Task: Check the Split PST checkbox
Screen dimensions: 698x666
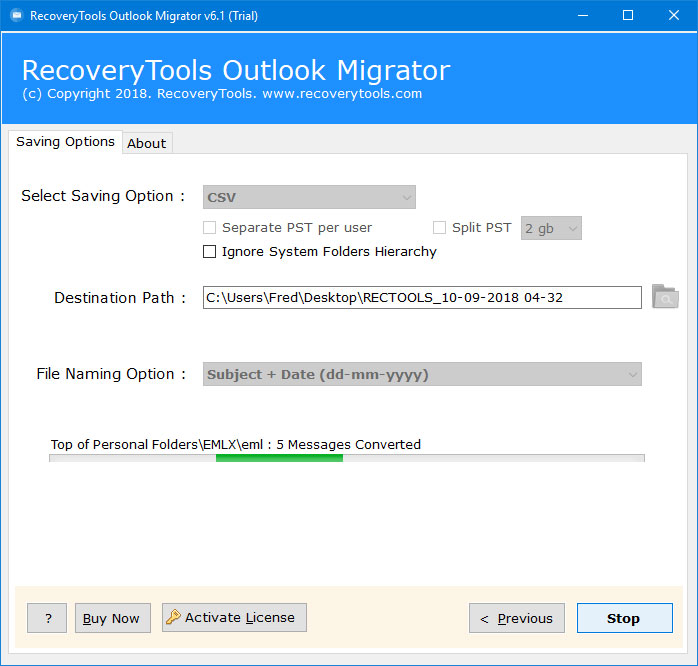Action: pos(439,227)
